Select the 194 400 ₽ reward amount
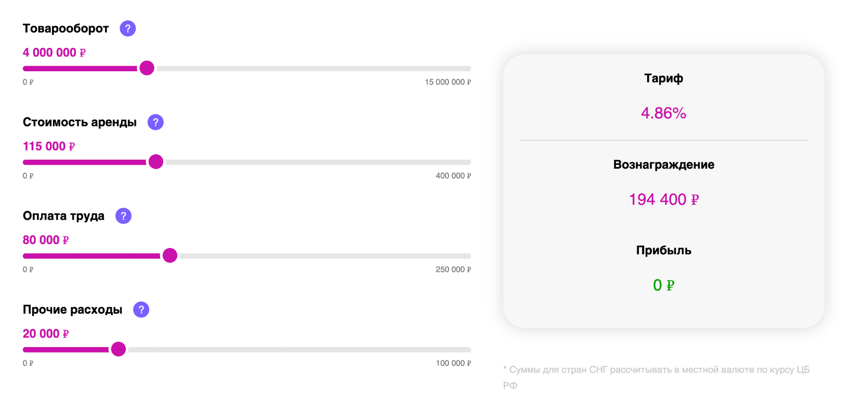Image resolution: width=868 pixels, height=401 pixels. click(663, 199)
